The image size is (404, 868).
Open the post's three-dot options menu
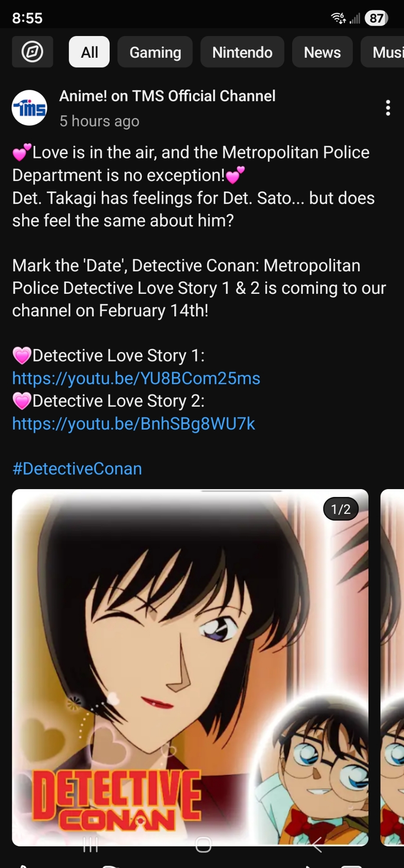388,108
